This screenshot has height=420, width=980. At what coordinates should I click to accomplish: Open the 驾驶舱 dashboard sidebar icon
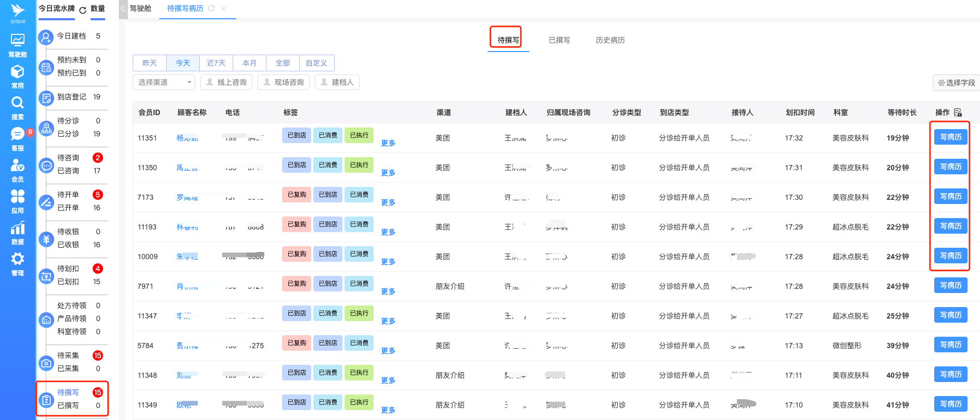pyautogui.click(x=18, y=45)
